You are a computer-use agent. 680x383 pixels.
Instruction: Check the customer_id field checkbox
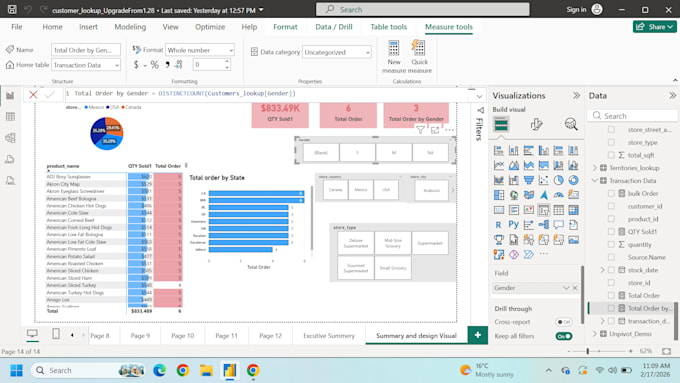coord(611,206)
